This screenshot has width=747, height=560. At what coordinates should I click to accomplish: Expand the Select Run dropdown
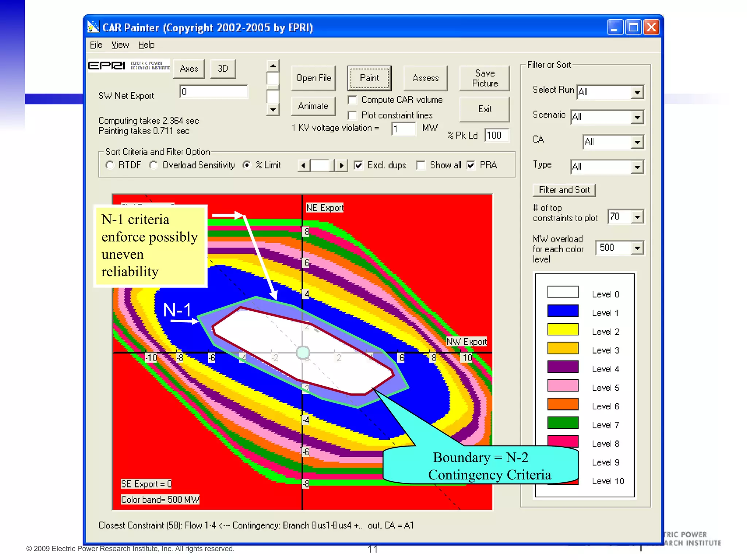pyautogui.click(x=637, y=92)
